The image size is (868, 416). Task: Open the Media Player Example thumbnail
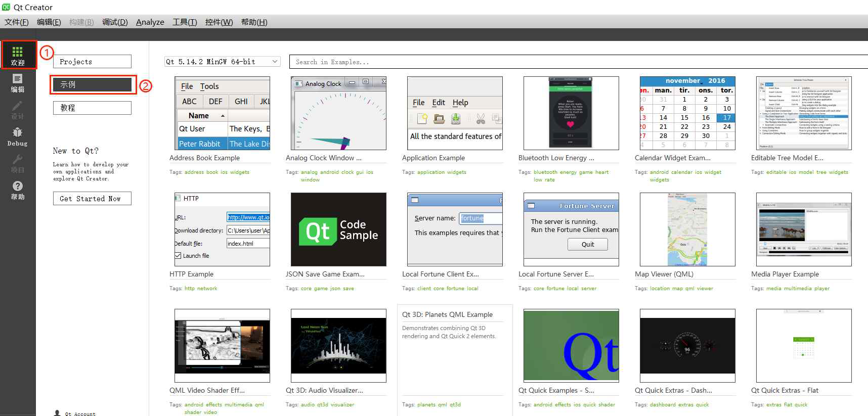[804, 229]
